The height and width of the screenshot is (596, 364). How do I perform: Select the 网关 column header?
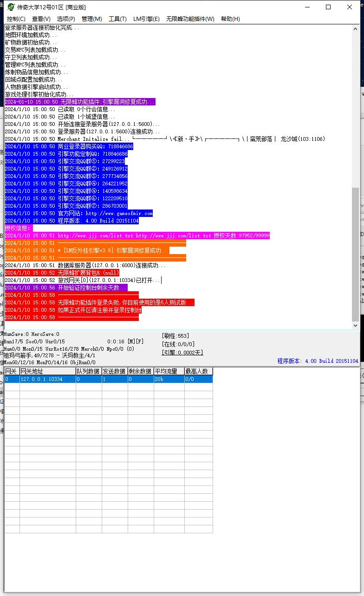[x=12, y=371]
